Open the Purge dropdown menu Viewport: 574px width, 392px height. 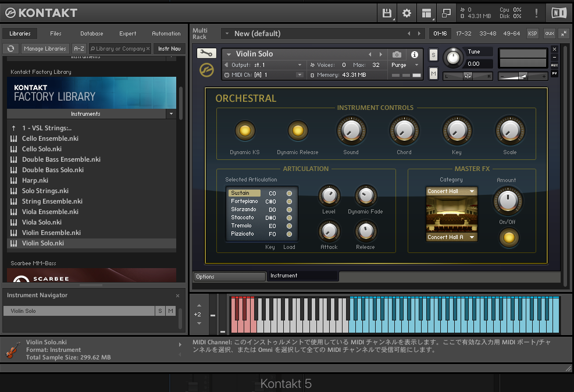pos(405,65)
